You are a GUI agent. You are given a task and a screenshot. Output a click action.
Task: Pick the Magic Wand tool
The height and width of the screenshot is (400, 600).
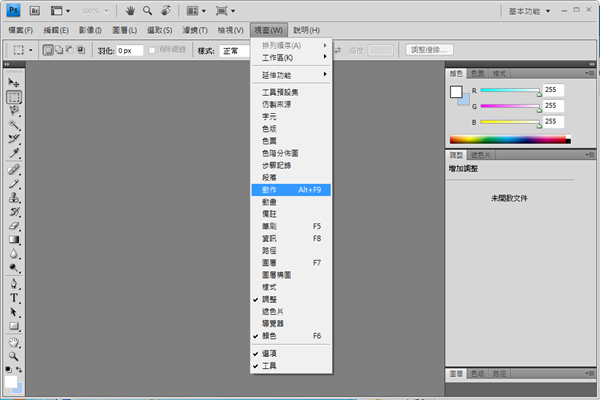point(14,125)
